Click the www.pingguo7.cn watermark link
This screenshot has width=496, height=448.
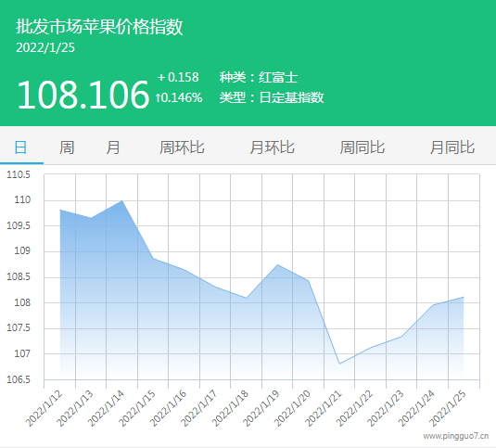(x=456, y=436)
